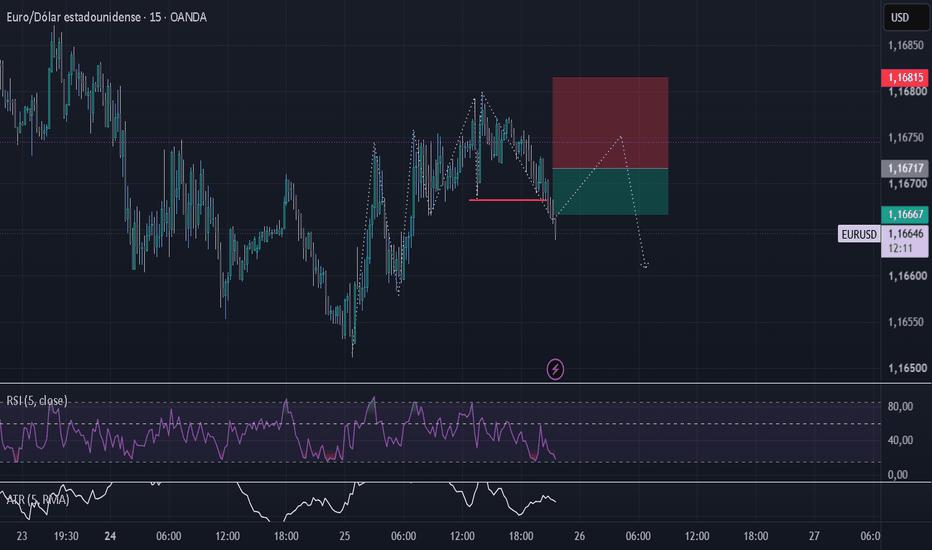Click the purple lightning event icon

(x=555, y=369)
